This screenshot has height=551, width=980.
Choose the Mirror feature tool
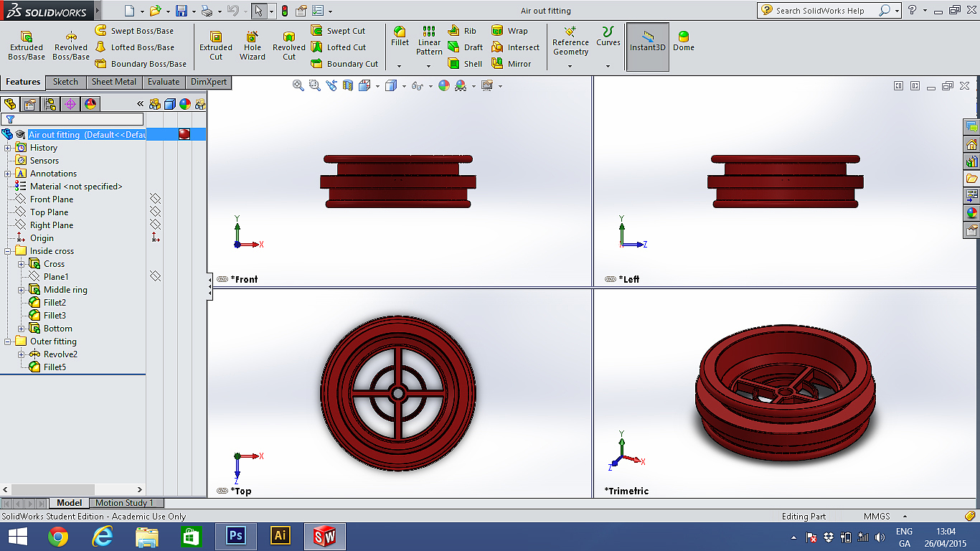(511, 64)
